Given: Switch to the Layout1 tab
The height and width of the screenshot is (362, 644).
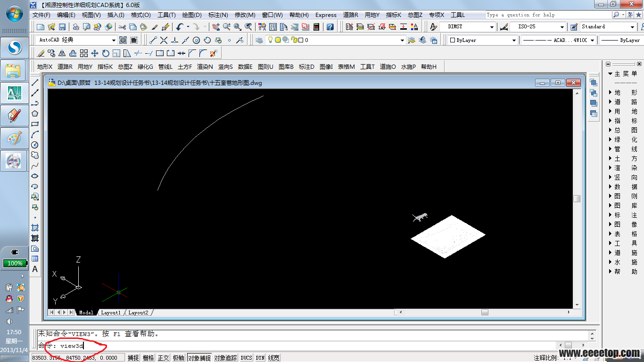Looking at the screenshot, I should tap(111, 313).
